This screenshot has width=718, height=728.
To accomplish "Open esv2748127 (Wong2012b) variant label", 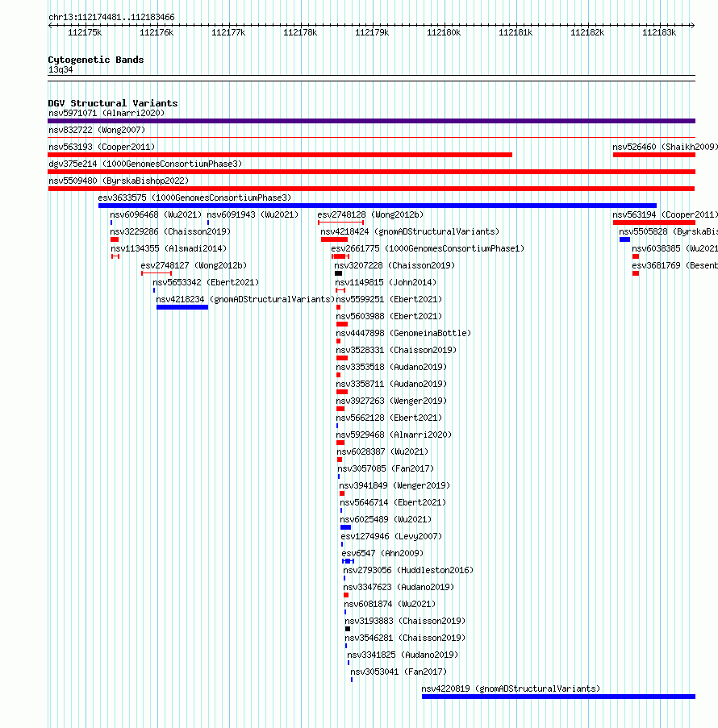I will (x=194, y=265).
